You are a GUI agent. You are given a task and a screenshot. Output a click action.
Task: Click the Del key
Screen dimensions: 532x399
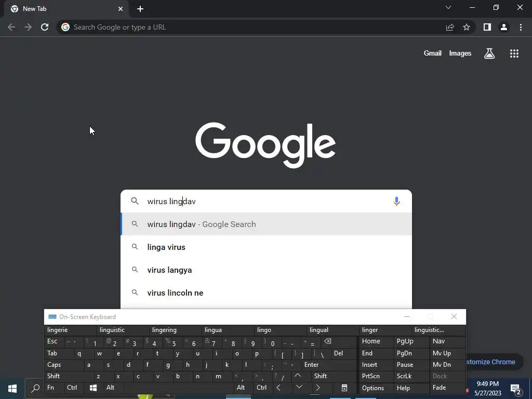tap(344, 353)
